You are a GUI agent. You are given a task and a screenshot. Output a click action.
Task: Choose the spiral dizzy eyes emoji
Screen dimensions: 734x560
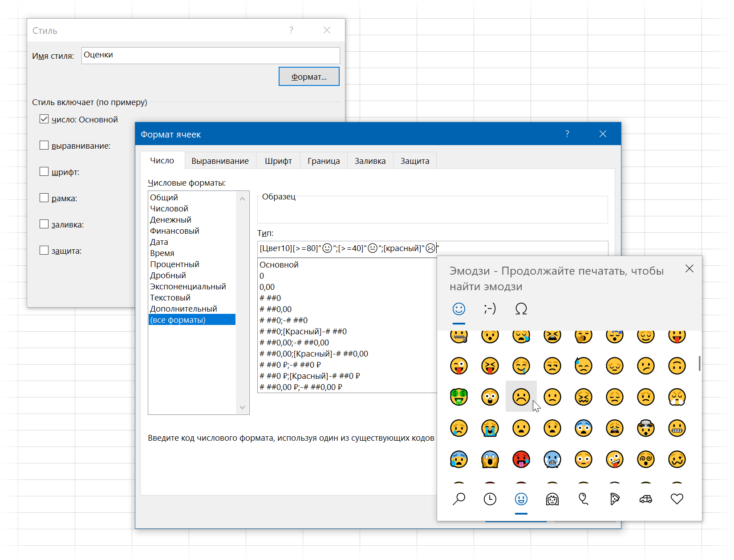(x=646, y=459)
